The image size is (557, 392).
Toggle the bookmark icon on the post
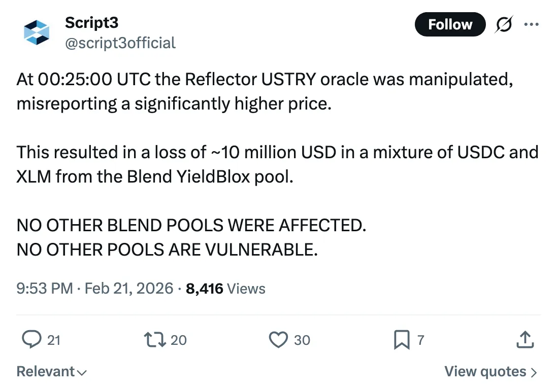point(401,339)
